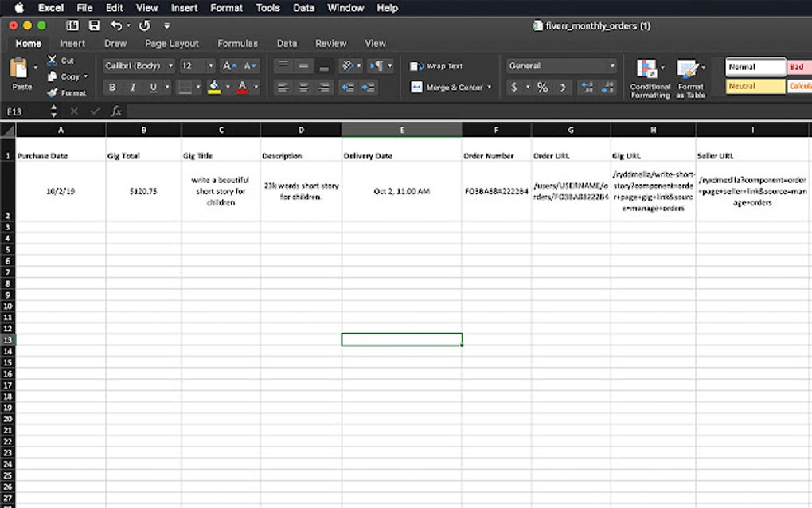812x508 pixels.
Task: Apply the Neutral cell style
Action: (755, 86)
